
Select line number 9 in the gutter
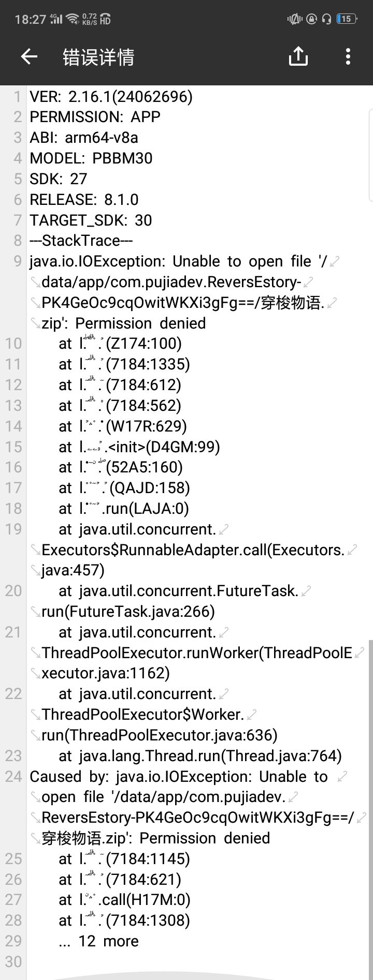click(x=18, y=261)
